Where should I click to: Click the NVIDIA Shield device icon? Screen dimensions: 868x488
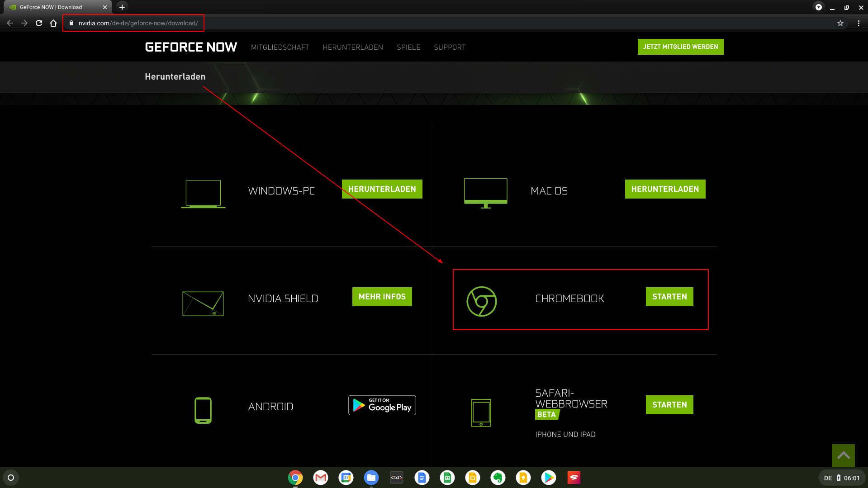click(x=203, y=303)
